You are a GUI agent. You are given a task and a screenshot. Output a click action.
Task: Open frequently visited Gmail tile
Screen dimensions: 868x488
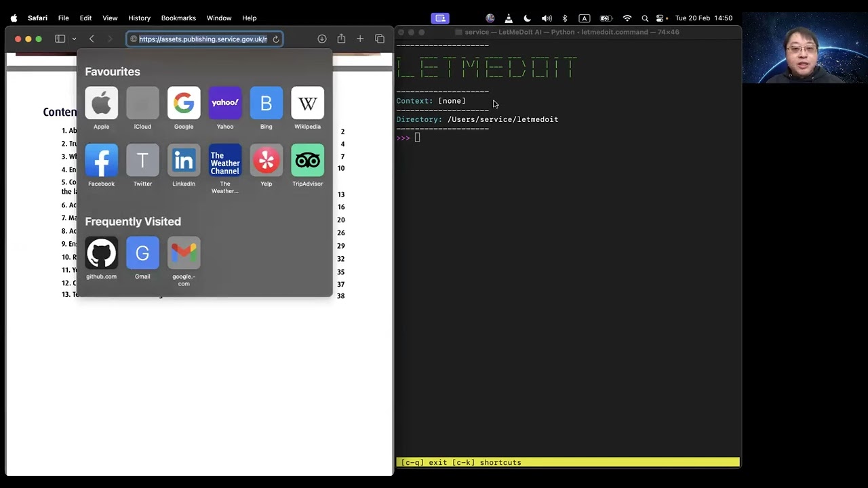point(142,253)
